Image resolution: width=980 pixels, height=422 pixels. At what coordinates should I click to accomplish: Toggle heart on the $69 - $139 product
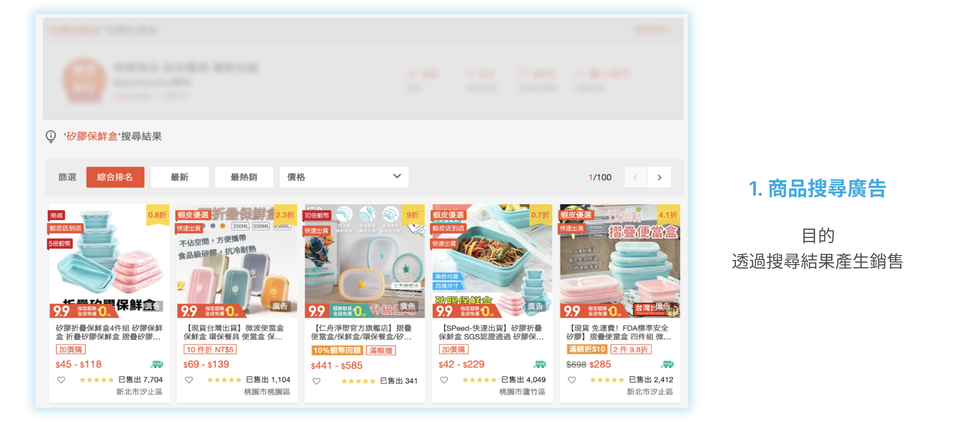coord(189,380)
